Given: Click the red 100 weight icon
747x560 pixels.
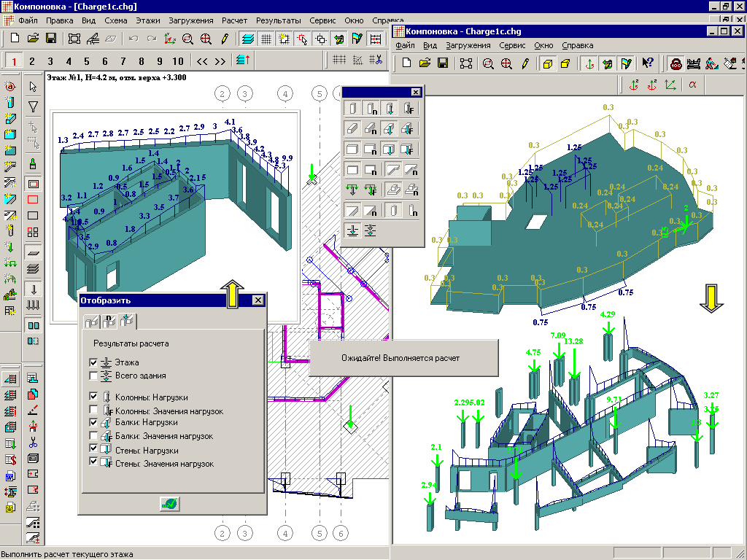Looking at the screenshot, I should coord(676,63).
